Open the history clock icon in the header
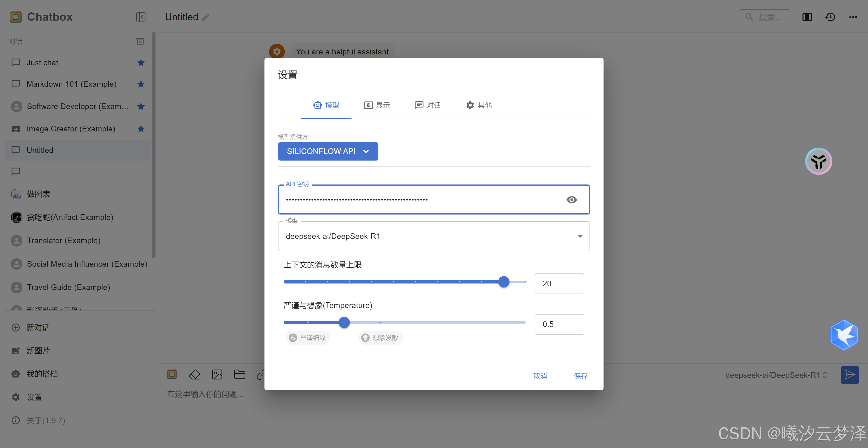Viewport: 868px width, 448px height. pyautogui.click(x=830, y=17)
